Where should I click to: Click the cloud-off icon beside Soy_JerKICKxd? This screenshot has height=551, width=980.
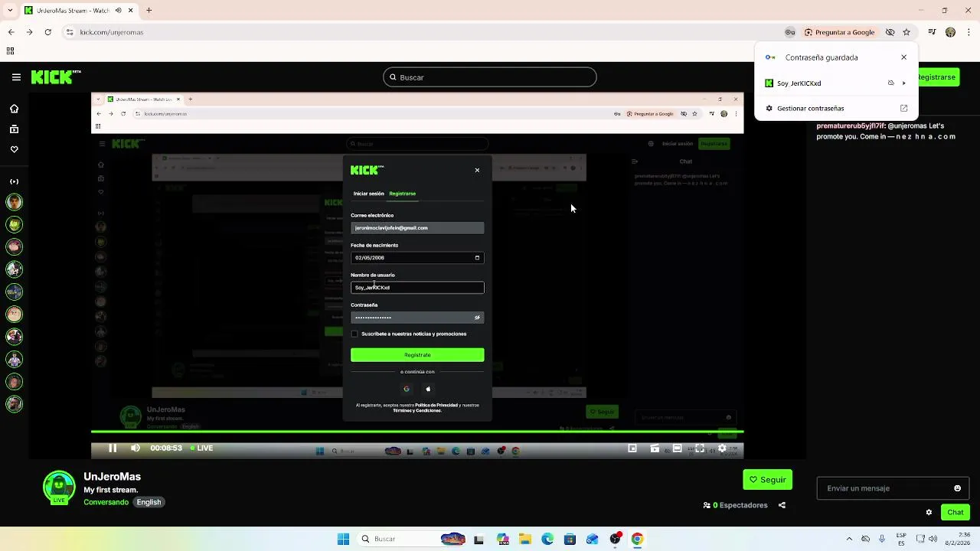coord(890,83)
